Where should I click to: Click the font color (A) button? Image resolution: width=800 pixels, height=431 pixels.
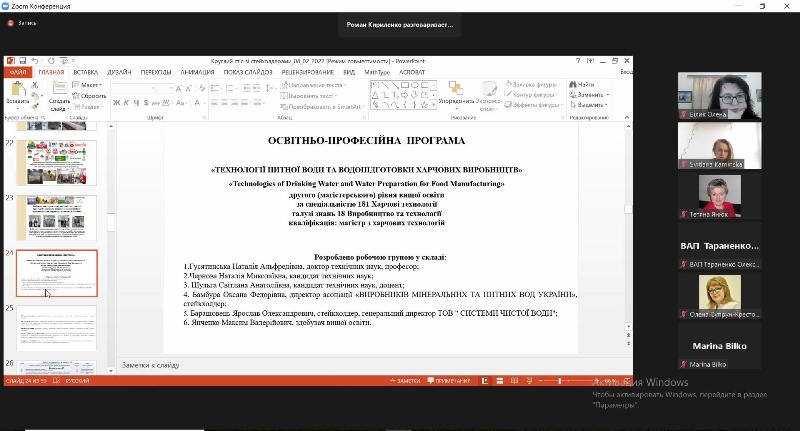(198, 103)
